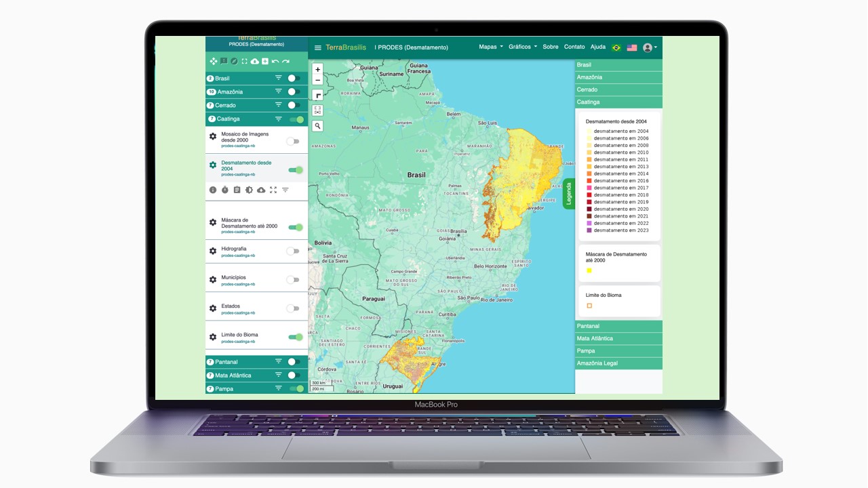
Task: Open the Gráficos dropdown menu
Action: coord(523,47)
